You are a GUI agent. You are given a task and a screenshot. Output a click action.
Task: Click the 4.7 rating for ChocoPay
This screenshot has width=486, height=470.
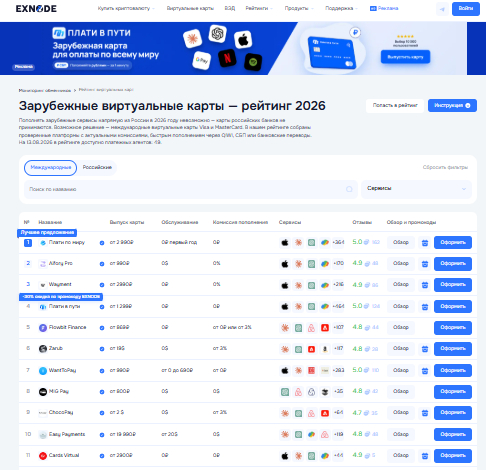(357, 413)
